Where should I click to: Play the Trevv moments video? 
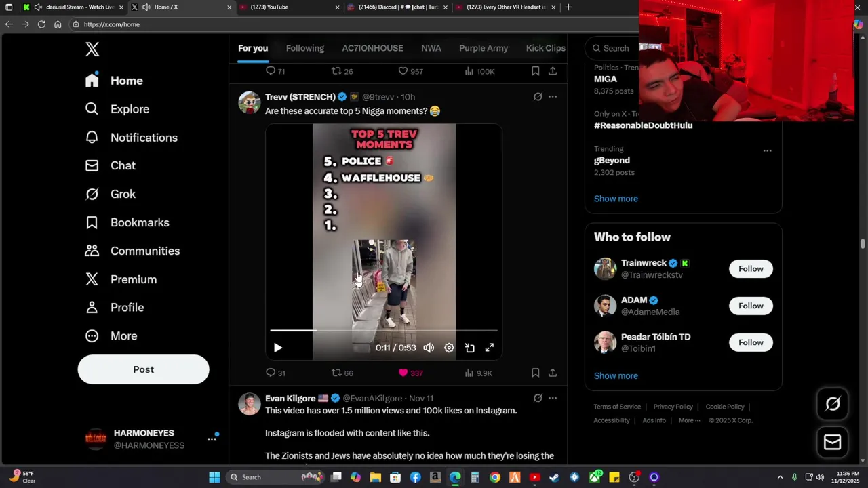pos(278,348)
